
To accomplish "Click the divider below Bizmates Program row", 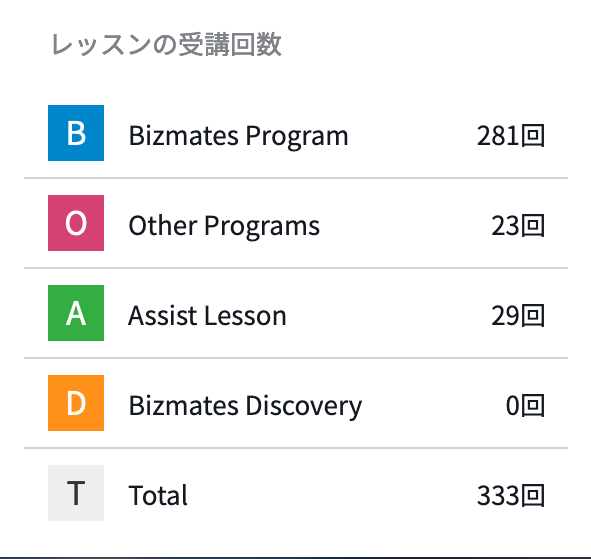I will pyautogui.click(x=296, y=178).
